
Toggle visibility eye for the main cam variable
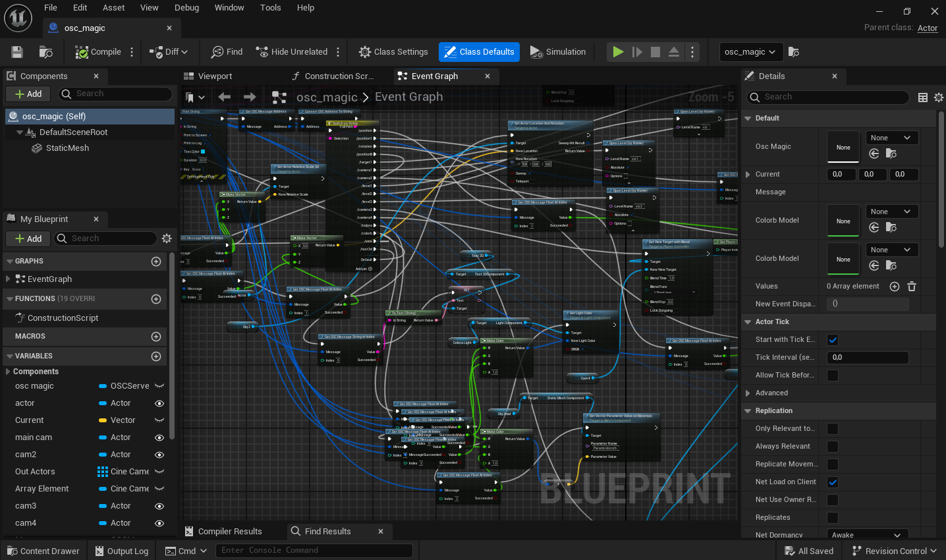click(x=159, y=437)
